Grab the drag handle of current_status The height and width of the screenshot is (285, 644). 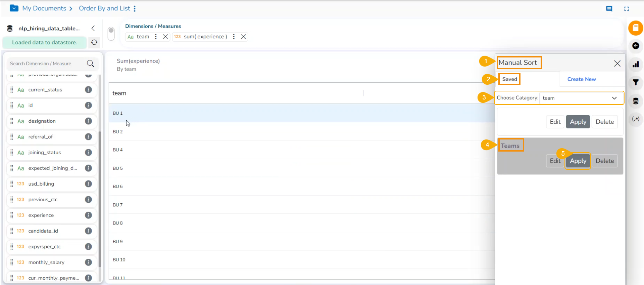12,90
